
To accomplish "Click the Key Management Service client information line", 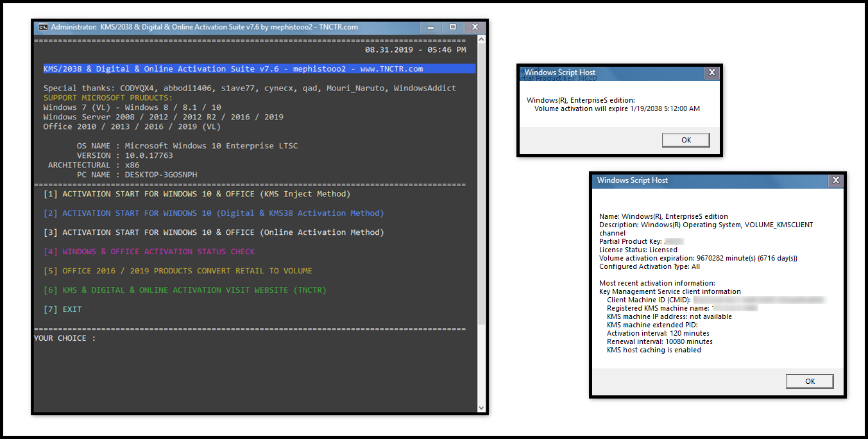I will [670, 291].
